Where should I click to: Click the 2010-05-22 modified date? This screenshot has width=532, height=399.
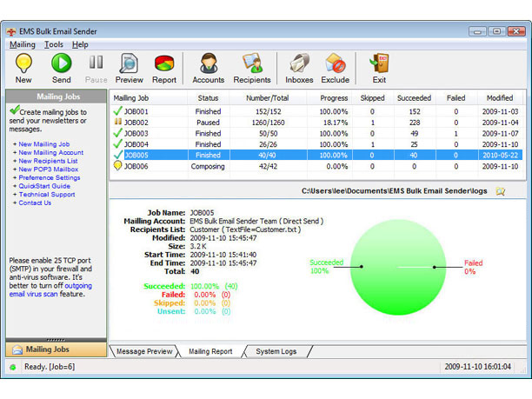pyautogui.click(x=501, y=156)
